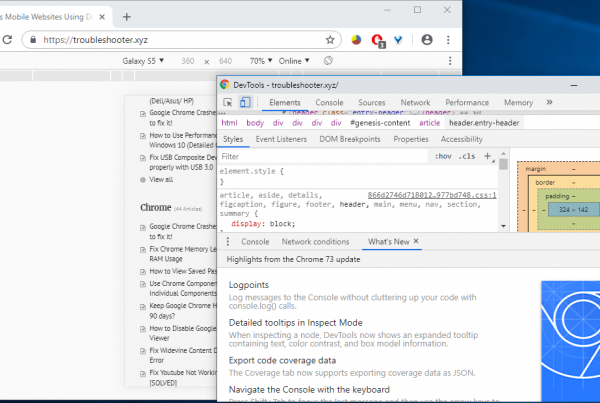Show more DevTools tabs chevron
This screenshot has height=403, width=600.
[x=549, y=102]
